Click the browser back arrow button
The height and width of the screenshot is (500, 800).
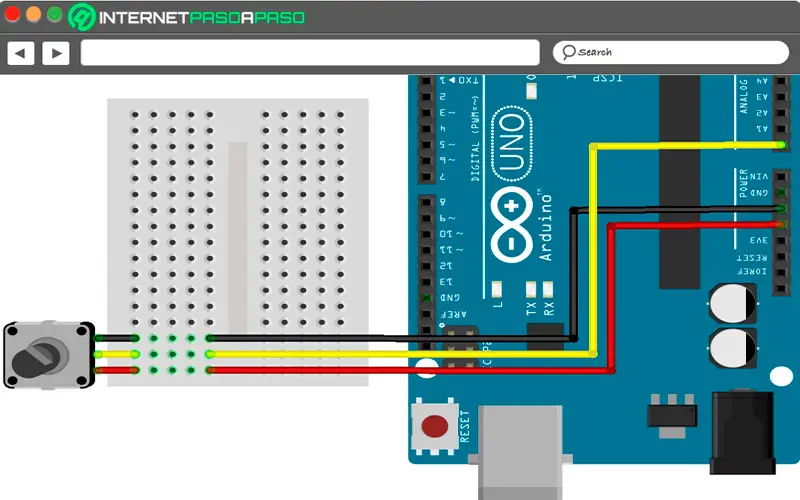[x=21, y=53]
